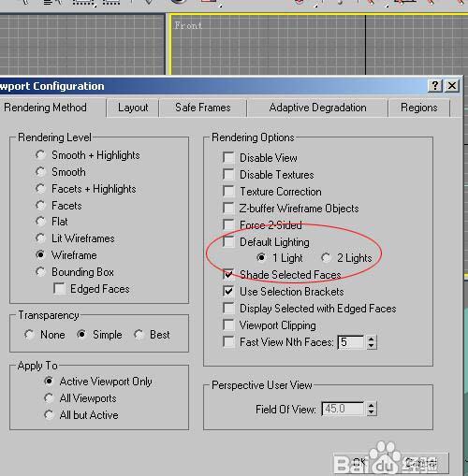Screen dimensions: 468x476
Task: Enable Edged Faces checkbox
Action: (59, 288)
